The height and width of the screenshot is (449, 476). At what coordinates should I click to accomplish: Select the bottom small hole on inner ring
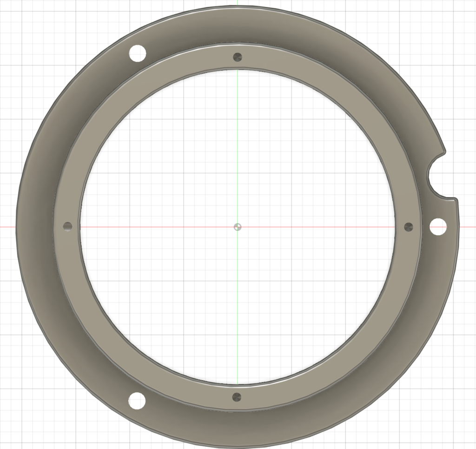pyautogui.click(x=237, y=397)
